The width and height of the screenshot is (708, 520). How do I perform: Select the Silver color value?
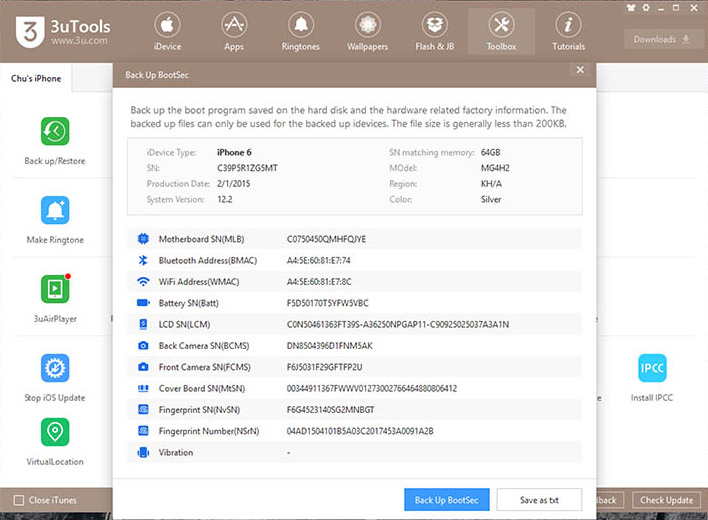pyautogui.click(x=491, y=199)
